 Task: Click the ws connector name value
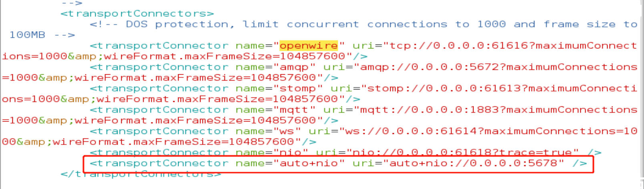(287, 131)
